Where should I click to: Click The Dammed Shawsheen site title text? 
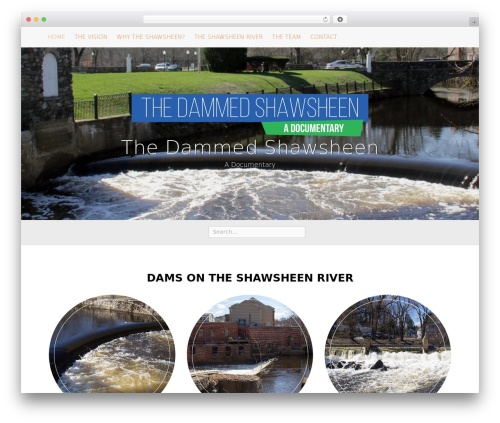pos(250,147)
